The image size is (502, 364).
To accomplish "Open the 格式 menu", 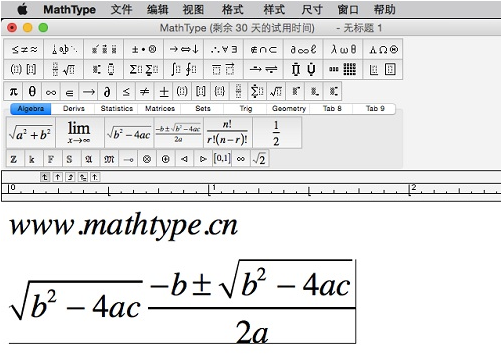I will point(232,9).
